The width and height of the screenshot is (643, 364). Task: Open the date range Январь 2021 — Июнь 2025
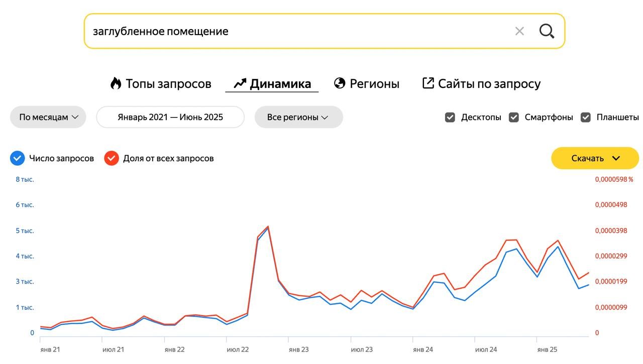coord(170,117)
